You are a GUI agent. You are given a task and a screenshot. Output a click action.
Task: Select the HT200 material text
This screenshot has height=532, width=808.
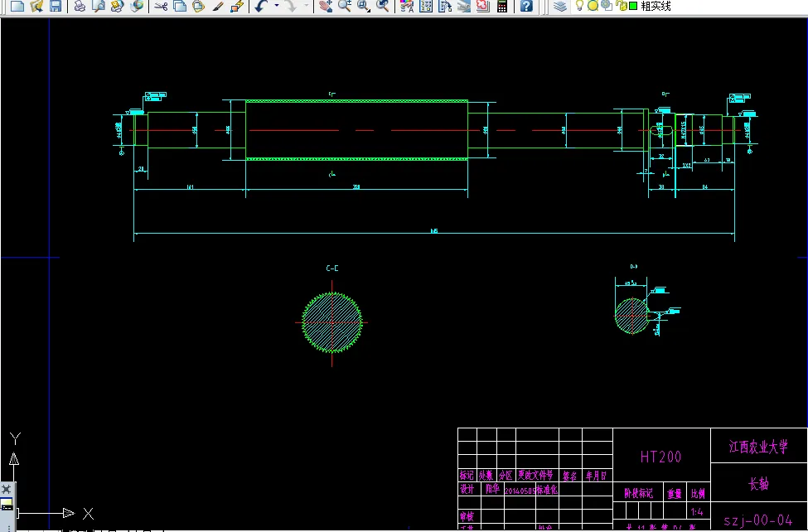point(661,457)
